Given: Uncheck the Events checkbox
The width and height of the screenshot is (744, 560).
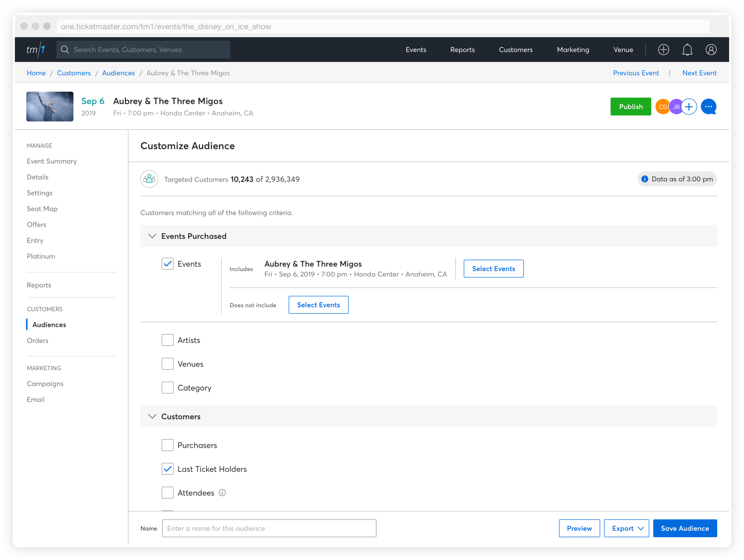Looking at the screenshot, I should pos(168,264).
